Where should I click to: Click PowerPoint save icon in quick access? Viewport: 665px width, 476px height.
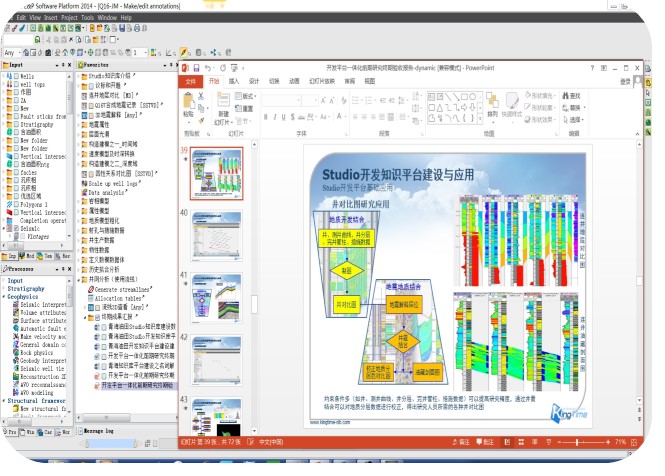coord(196,68)
